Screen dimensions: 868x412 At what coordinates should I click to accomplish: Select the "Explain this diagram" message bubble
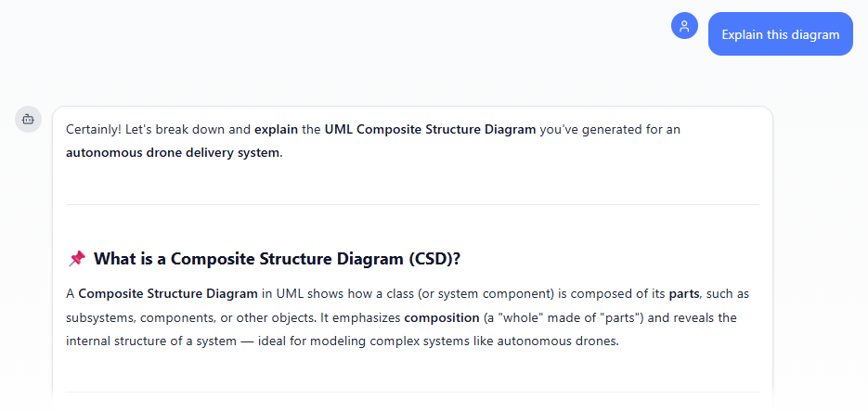(x=780, y=34)
